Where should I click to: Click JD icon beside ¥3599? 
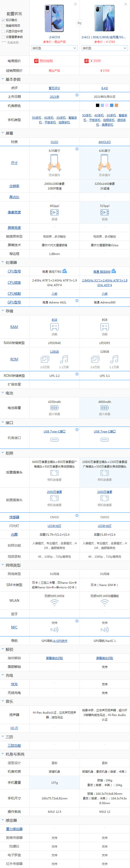[x=87, y=61]
